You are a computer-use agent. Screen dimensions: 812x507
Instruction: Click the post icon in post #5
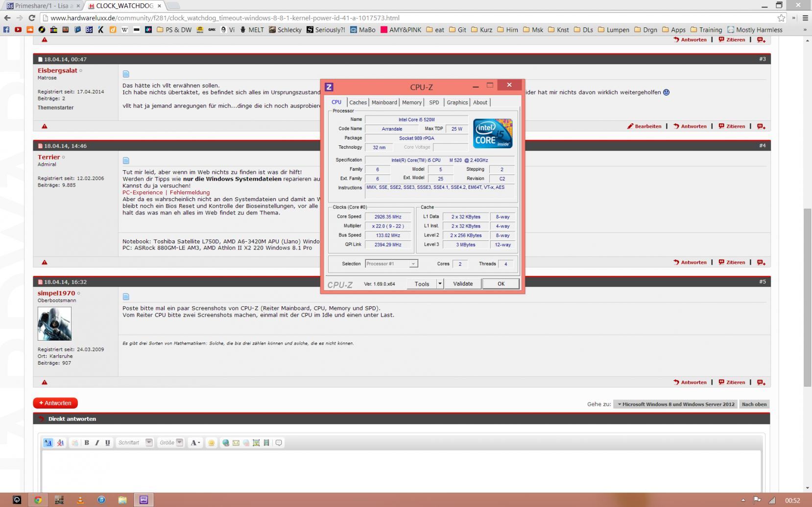click(x=126, y=297)
